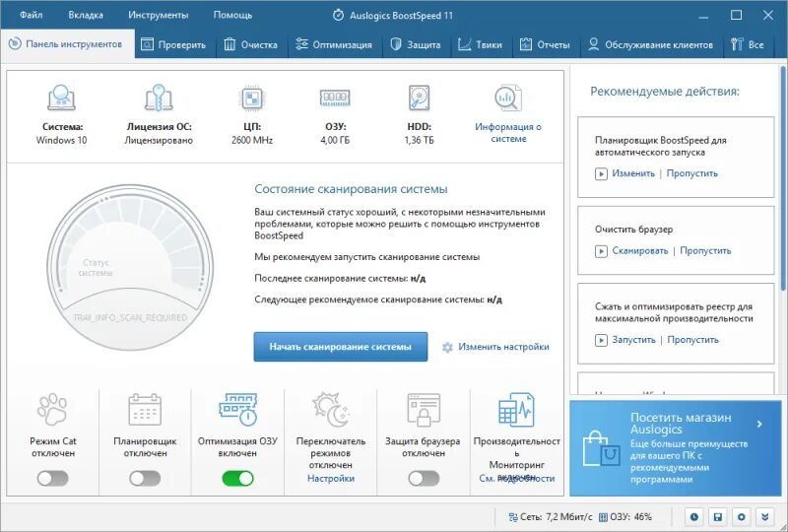This screenshot has width=788, height=532.
Task: Open Настройки under Переключатель режимов
Action: coord(331,478)
